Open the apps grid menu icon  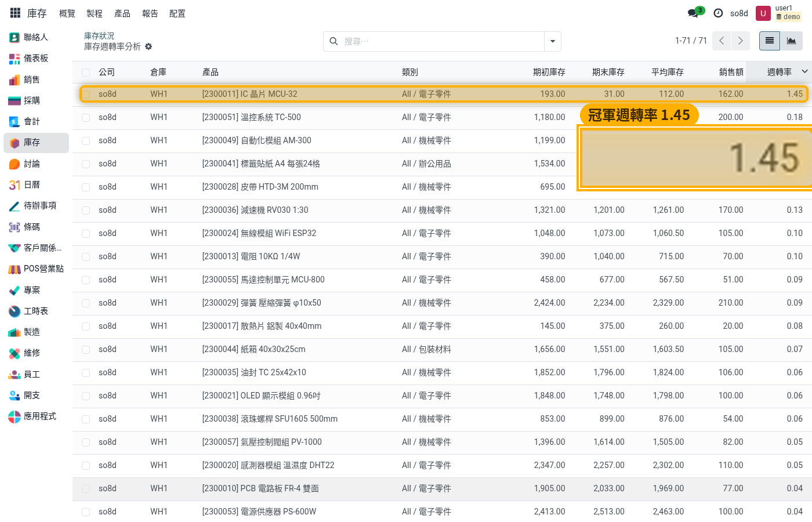coord(15,13)
